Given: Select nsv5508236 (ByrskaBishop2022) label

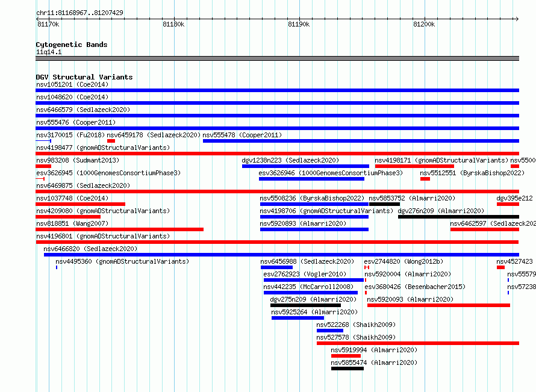Looking at the screenshot, I should tap(312, 198).
